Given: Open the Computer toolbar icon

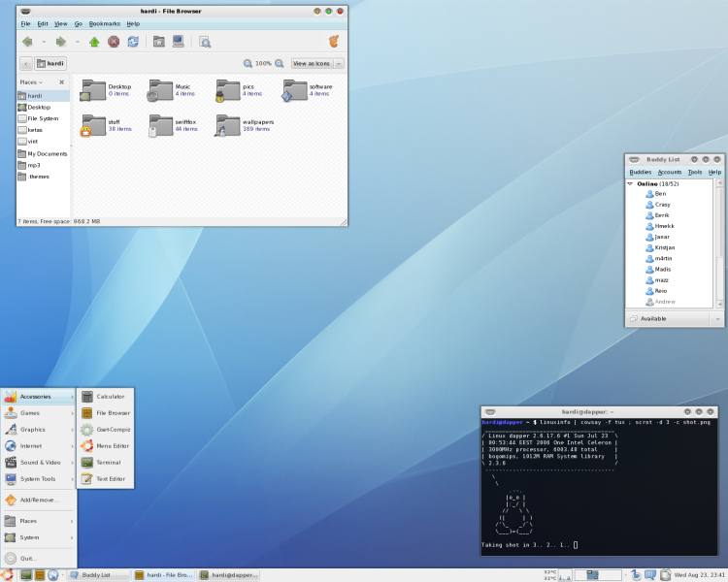Looking at the screenshot, I should pyautogui.click(x=179, y=42).
